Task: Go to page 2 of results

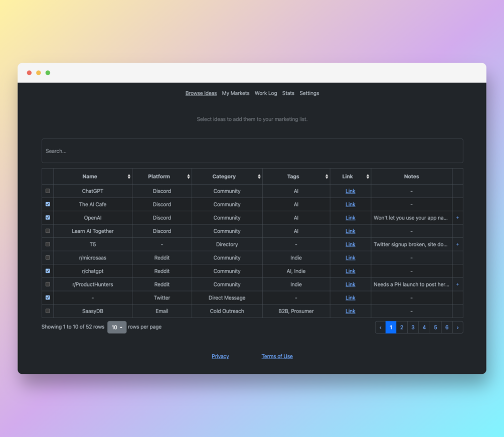Action: coord(402,327)
